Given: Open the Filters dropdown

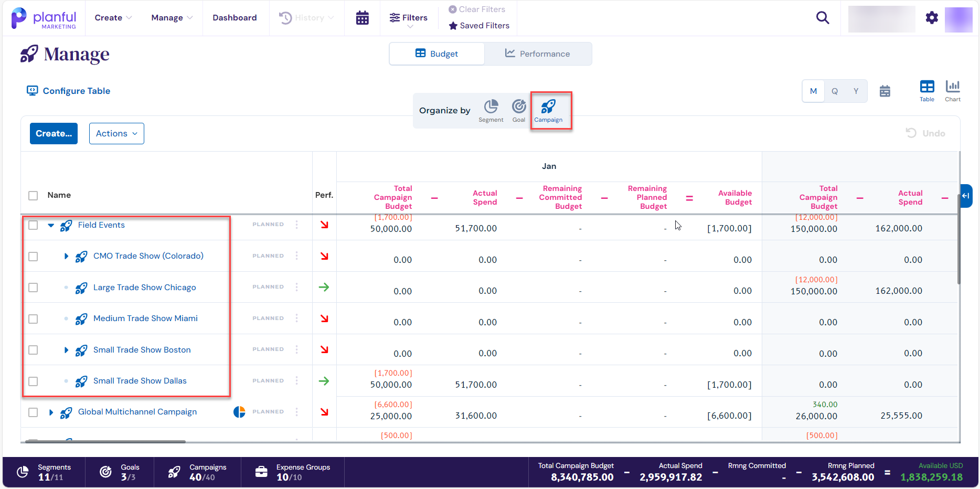Looking at the screenshot, I should pos(409,19).
